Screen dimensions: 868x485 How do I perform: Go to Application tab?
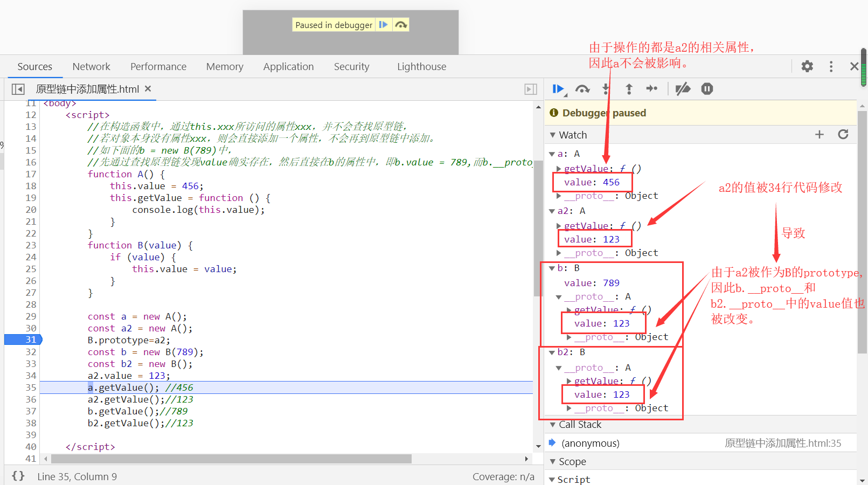[288, 67]
